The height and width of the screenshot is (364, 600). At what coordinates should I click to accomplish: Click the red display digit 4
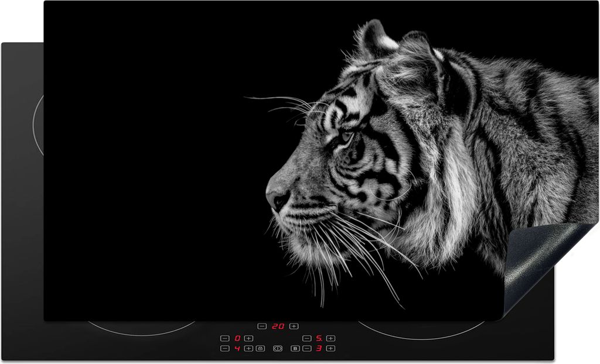237,348
